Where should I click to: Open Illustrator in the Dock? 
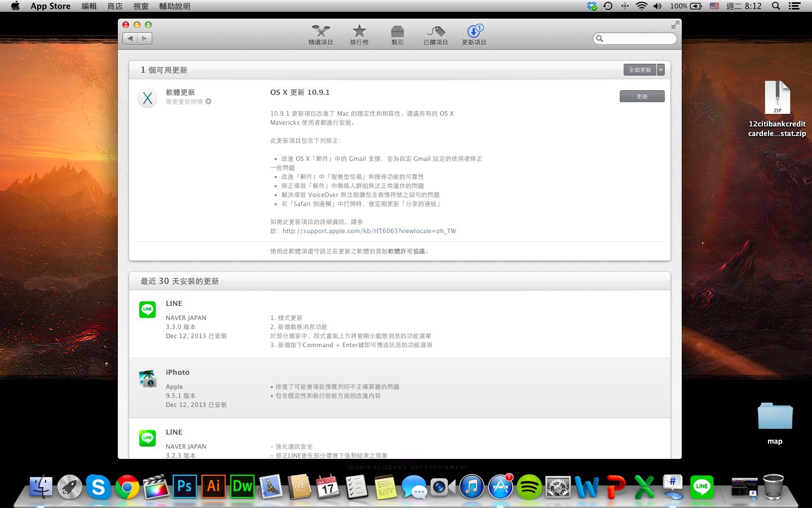[213, 487]
